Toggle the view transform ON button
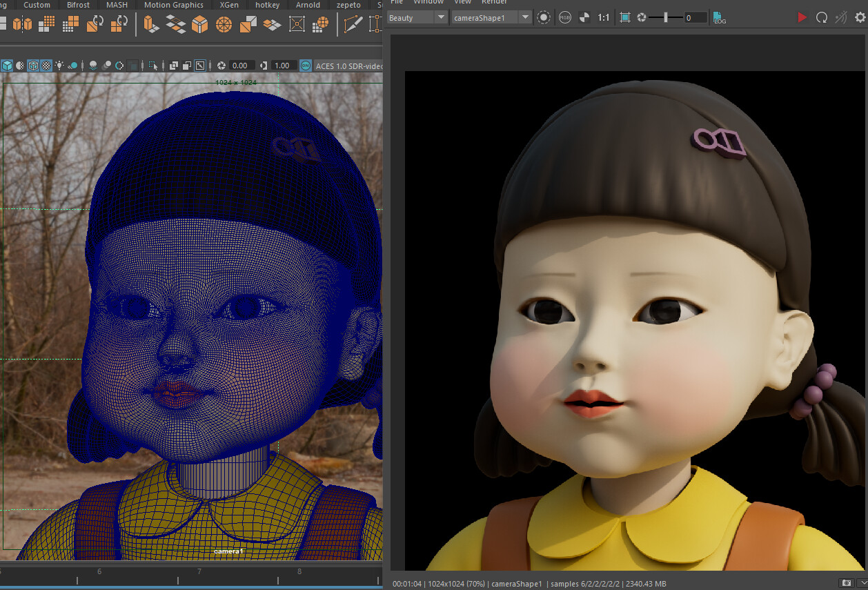The image size is (868, 590). click(x=306, y=66)
